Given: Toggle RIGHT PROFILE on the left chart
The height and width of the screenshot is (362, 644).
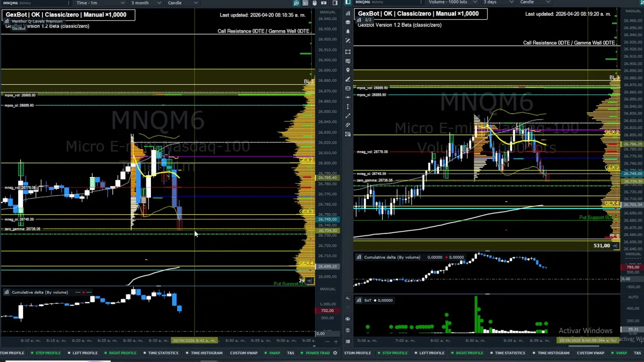Looking at the screenshot, I should [x=120, y=353].
